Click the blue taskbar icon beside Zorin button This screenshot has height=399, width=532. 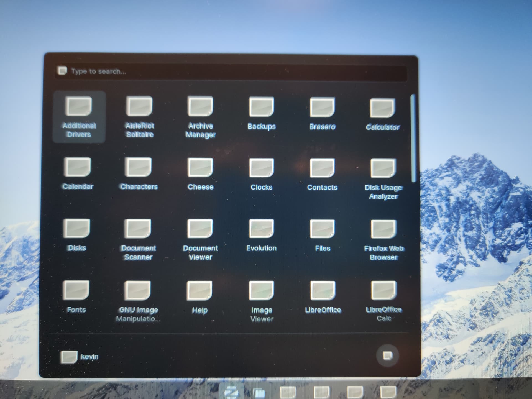click(260, 393)
